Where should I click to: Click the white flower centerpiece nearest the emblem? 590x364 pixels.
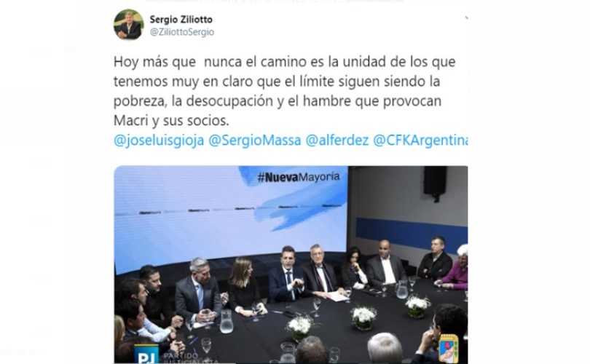417,306
